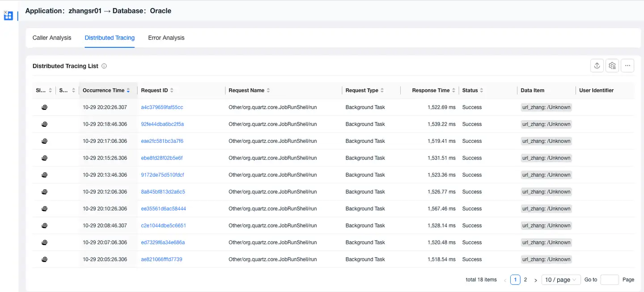Click the trace icon in the ae821066fffd7739 row
Screen dimensions: 644x292
(45, 259)
